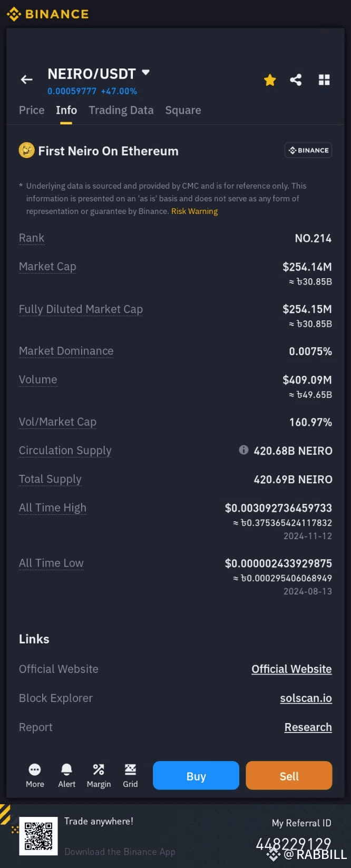The height and width of the screenshot is (868, 351).
Task: Open the More menu at bottom
Action: click(x=34, y=775)
